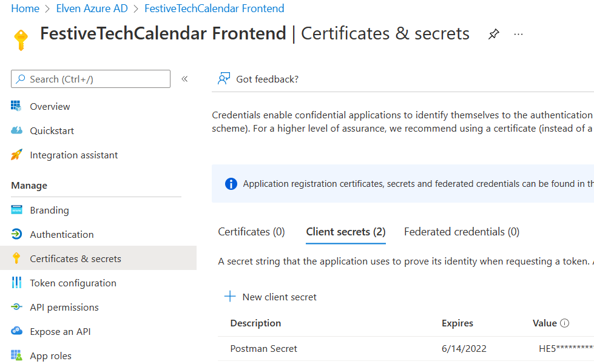The width and height of the screenshot is (594, 364).
Task: Collapse the sidebar with the double chevron
Action: [184, 79]
